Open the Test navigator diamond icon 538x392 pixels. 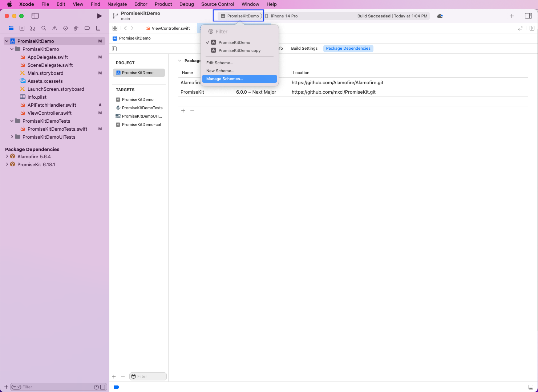pyautogui.click(x=65, y=28)
